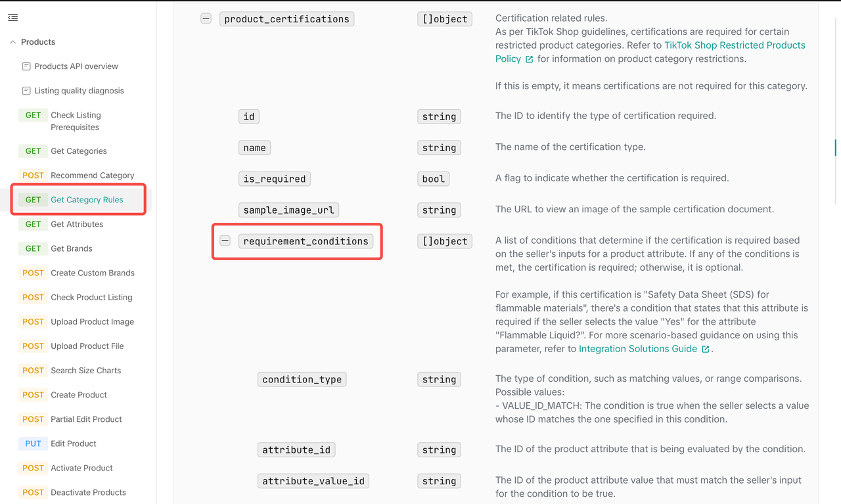Open the Get Attributes endpoint
The width and height of the screenshot is (841, 504).
77,224
